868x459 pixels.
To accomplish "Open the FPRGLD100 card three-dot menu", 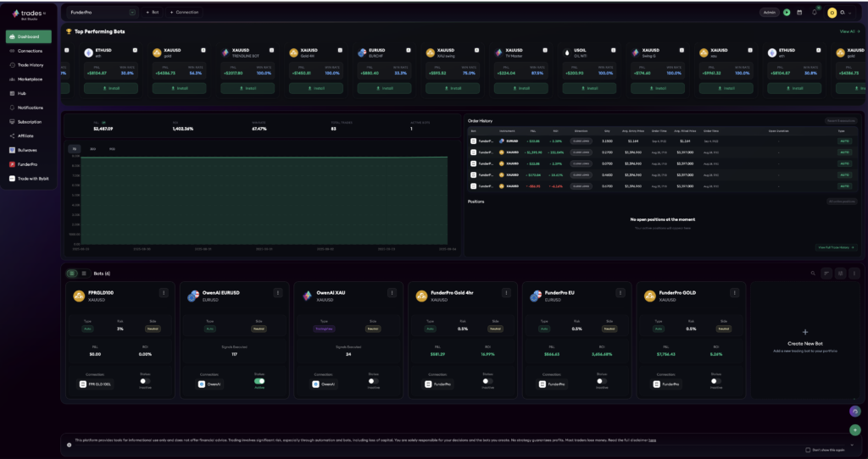I will (x=164, y=292).
